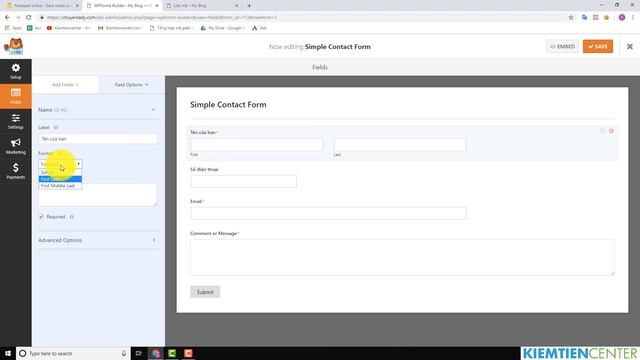This screenshot has width=640, height=360.
Task: Close the WPForms Builder browser tab
Action: pyautogui.click(x=157, y=6)
